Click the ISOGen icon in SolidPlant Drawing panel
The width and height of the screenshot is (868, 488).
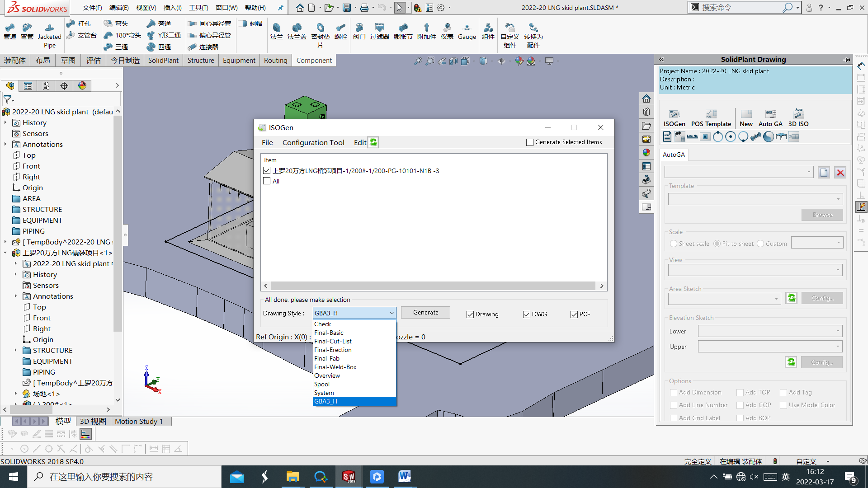coord(674,118)
